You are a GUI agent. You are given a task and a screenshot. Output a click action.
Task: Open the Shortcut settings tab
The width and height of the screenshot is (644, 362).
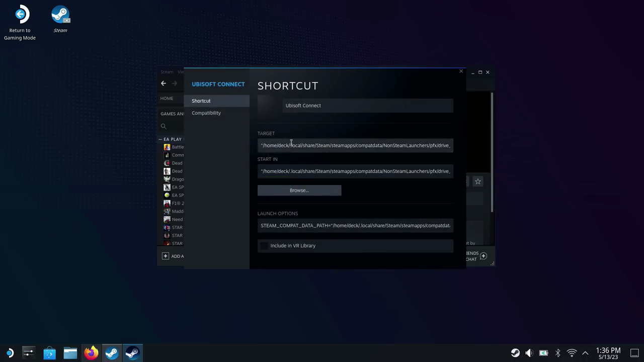217,101
